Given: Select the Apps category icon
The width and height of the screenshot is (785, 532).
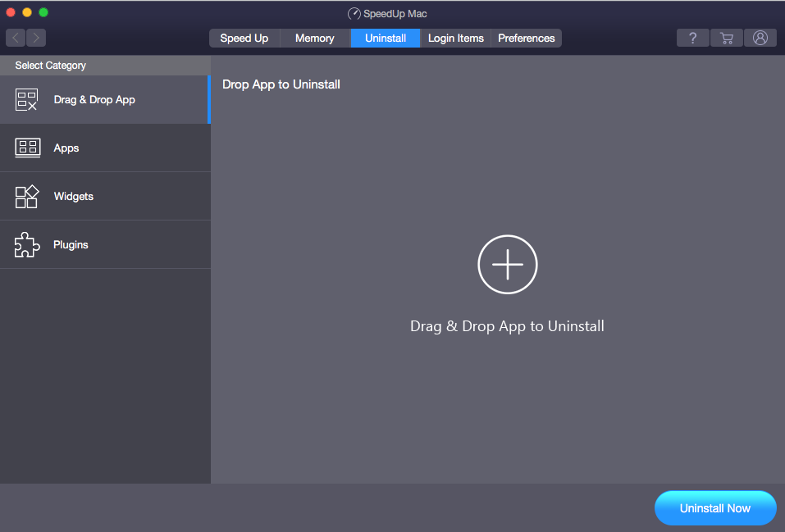Looking at the screenshot, I should pos(27,148).
